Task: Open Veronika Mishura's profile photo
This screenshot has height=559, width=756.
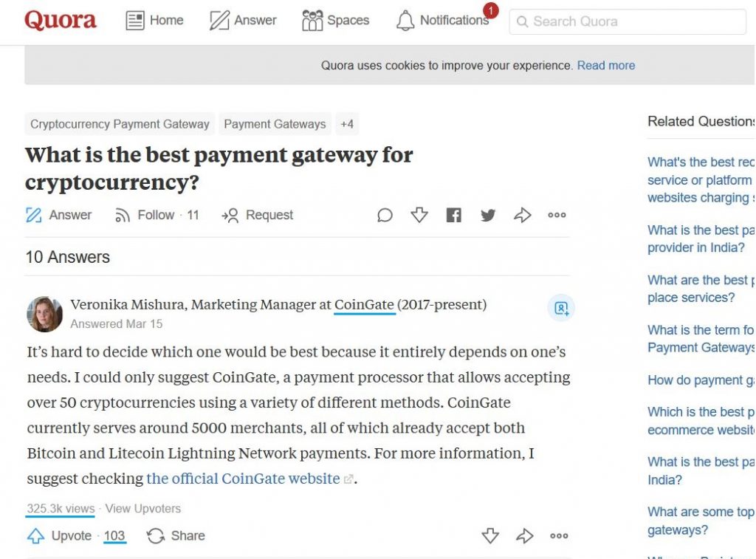Action: tap(44, 314)
